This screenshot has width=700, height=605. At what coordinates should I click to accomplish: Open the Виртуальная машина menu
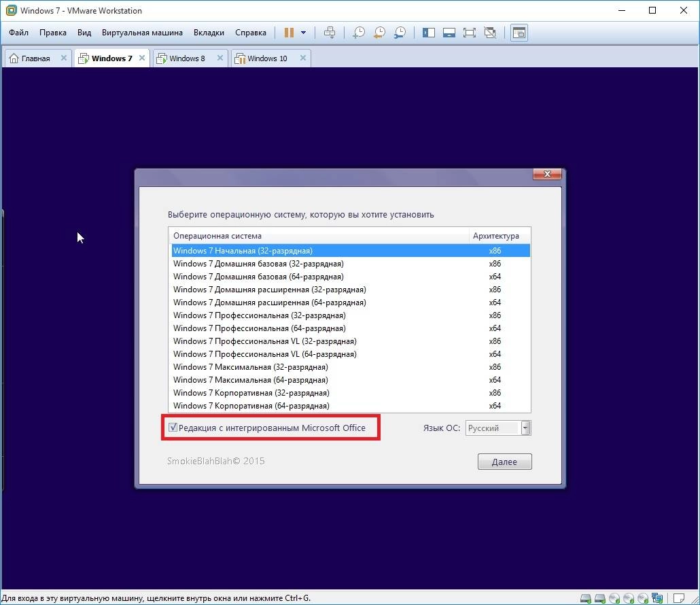(x=142, y=33)
